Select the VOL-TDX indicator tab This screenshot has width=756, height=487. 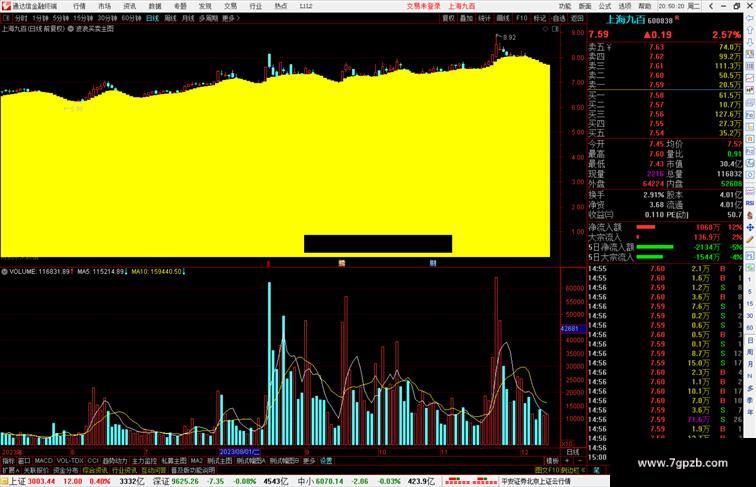pyautogui.click(x=70, y=460)
